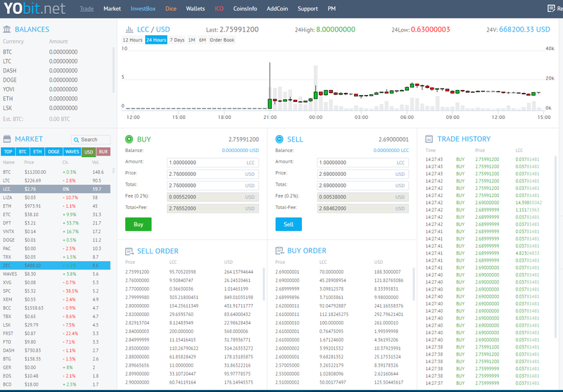
Task: Click the Sell Amount input field
Action: coord(362,163)
